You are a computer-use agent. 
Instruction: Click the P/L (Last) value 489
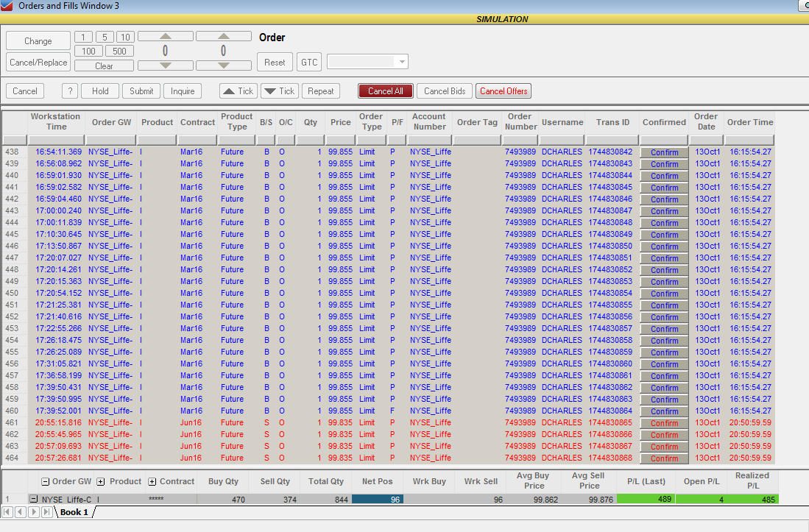click(646, 499)
